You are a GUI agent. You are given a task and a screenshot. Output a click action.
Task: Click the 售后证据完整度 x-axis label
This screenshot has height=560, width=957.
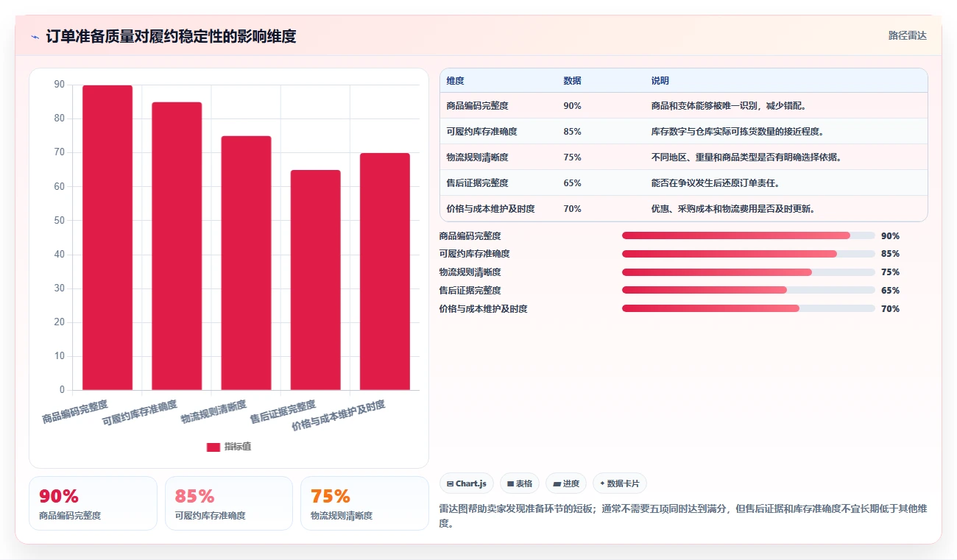283,411
